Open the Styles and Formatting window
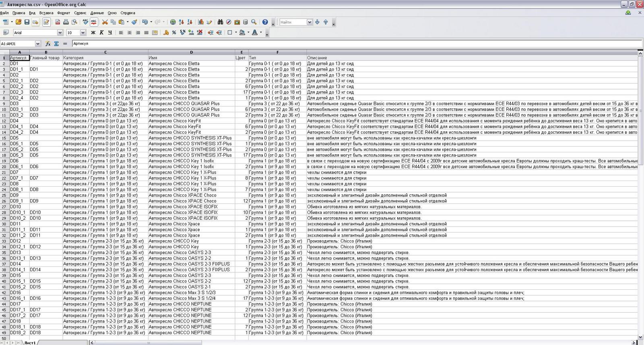 tap(6, 33)
